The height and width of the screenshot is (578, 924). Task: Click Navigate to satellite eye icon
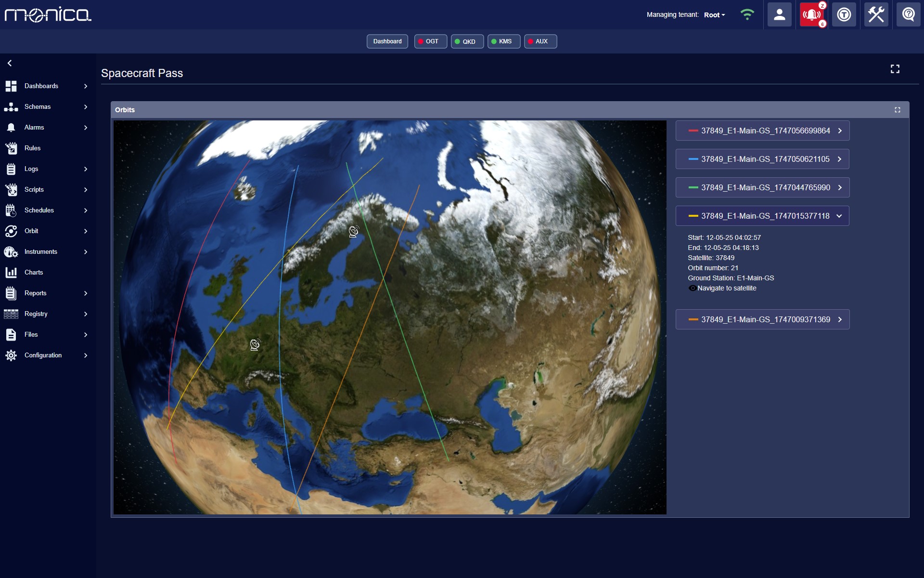point(693,288)
